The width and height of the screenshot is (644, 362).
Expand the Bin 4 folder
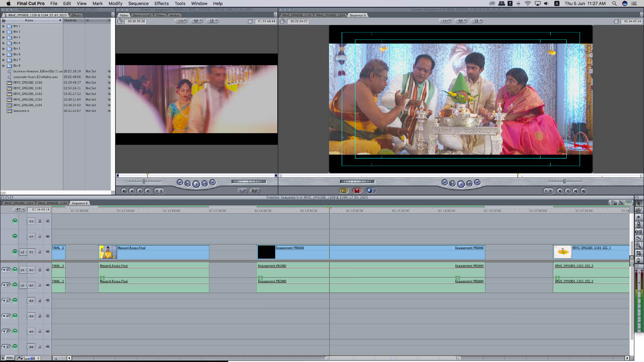(4, 43)
